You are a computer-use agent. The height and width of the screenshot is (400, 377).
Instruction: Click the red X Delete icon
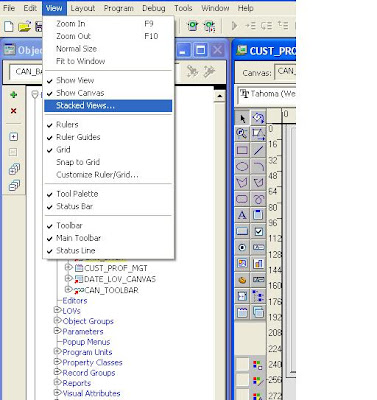(14, 111)
